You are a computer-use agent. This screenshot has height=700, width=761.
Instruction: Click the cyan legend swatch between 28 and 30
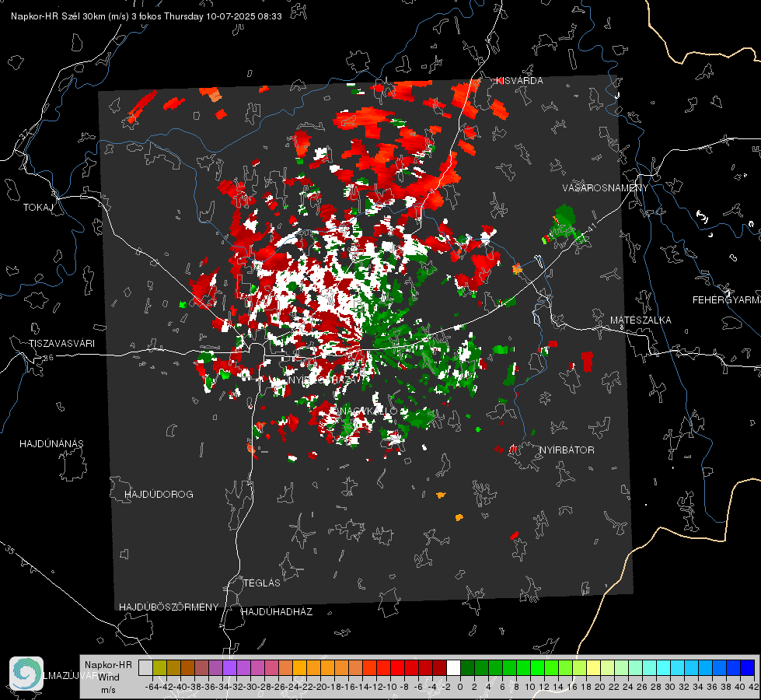(664, 667)
